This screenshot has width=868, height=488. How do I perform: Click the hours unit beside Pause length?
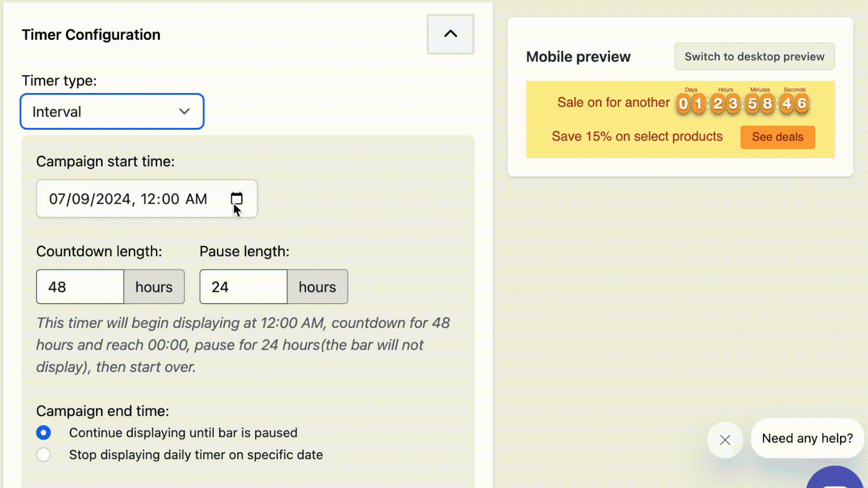(317, 287)
